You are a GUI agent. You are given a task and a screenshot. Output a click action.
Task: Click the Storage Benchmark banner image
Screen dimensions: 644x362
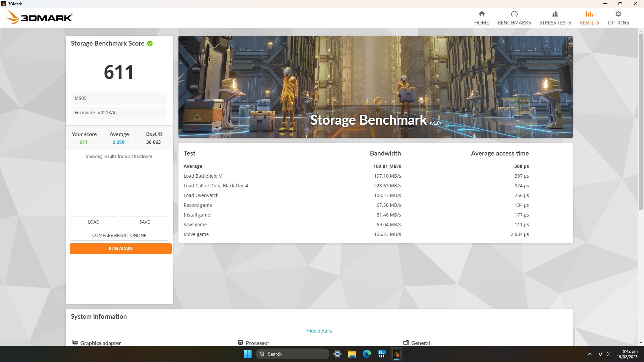click(375, 87)
